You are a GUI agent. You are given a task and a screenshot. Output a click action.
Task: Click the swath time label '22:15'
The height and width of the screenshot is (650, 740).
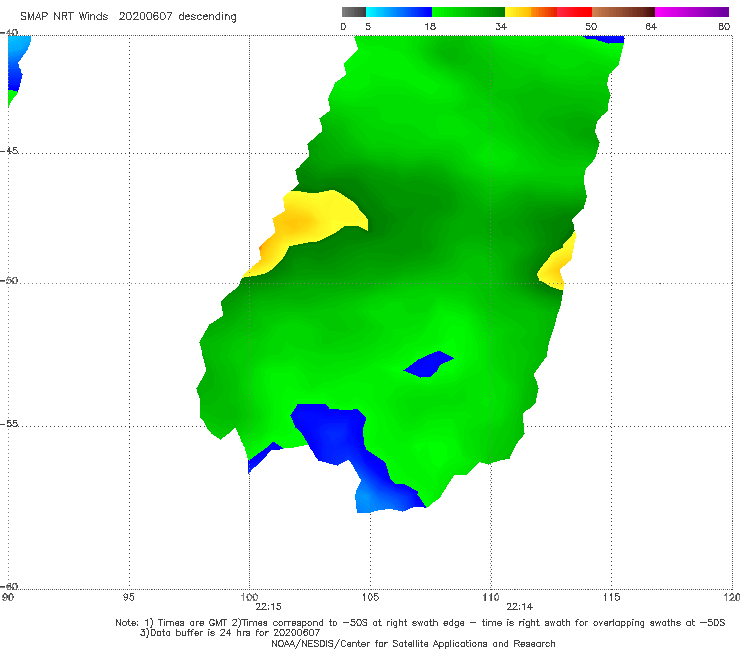[268, 607]
